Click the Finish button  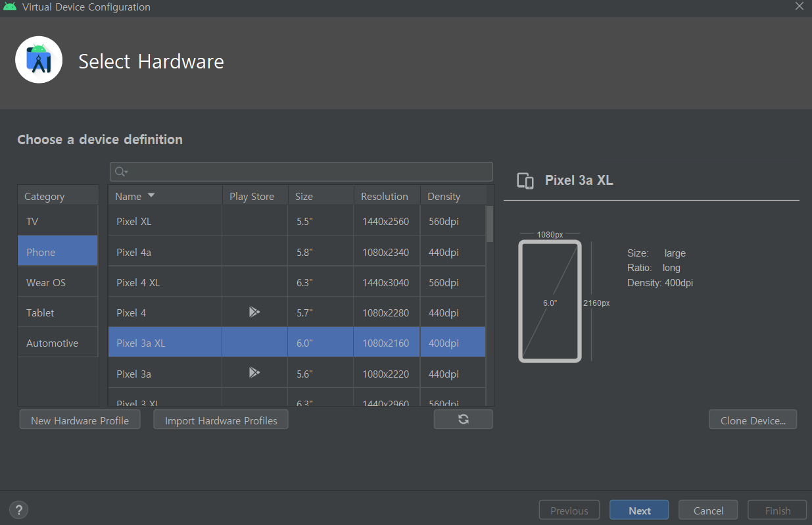[x=778, y=511]
